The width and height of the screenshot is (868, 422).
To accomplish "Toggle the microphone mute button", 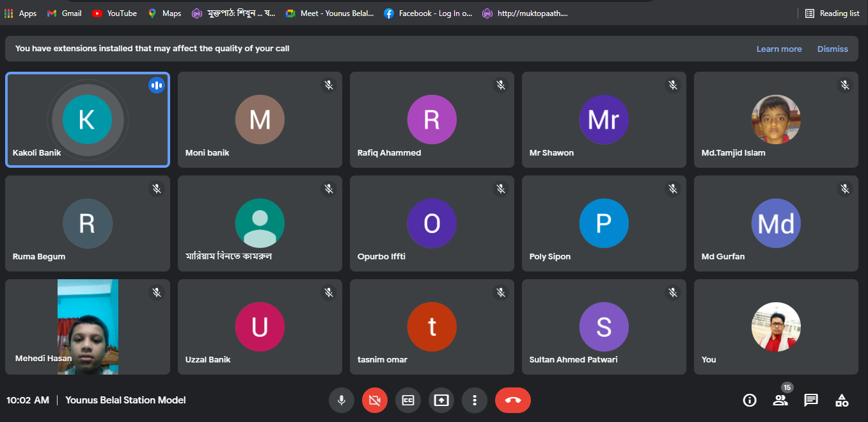I will click(342, 400).
